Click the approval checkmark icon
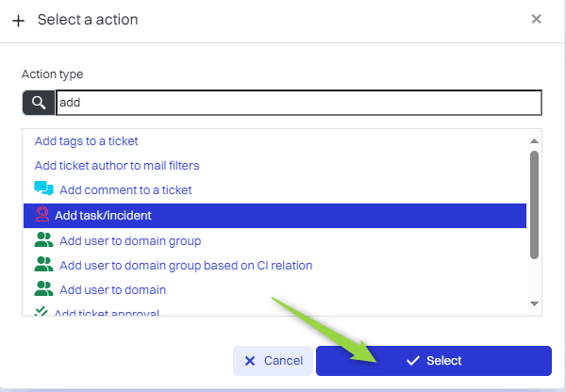The width and height of the screenshot is (566, 392). tap(42, 313)
